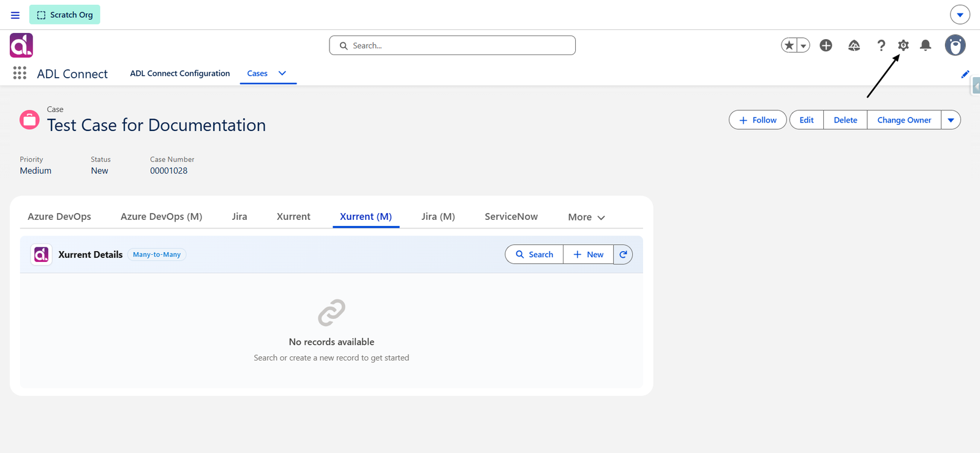The width and height of the screenshot is (980, 453).
Task: Open the ServiceNow tab
Action: tap(511, 217)
